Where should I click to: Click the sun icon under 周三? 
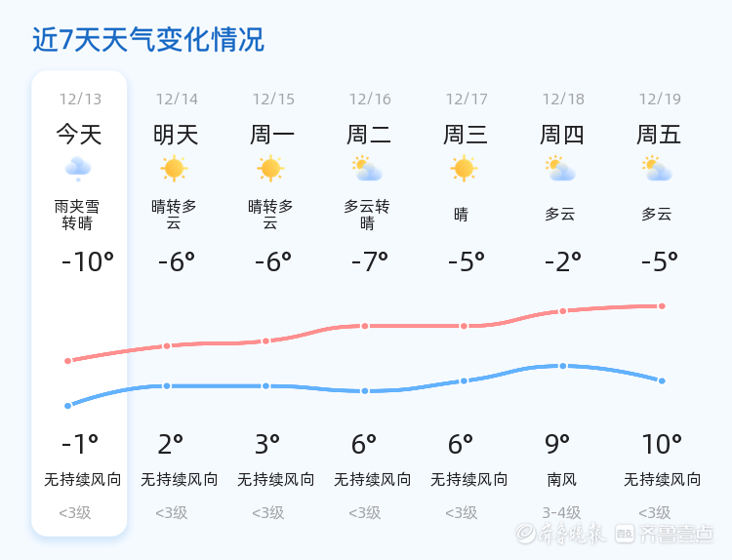464,169
